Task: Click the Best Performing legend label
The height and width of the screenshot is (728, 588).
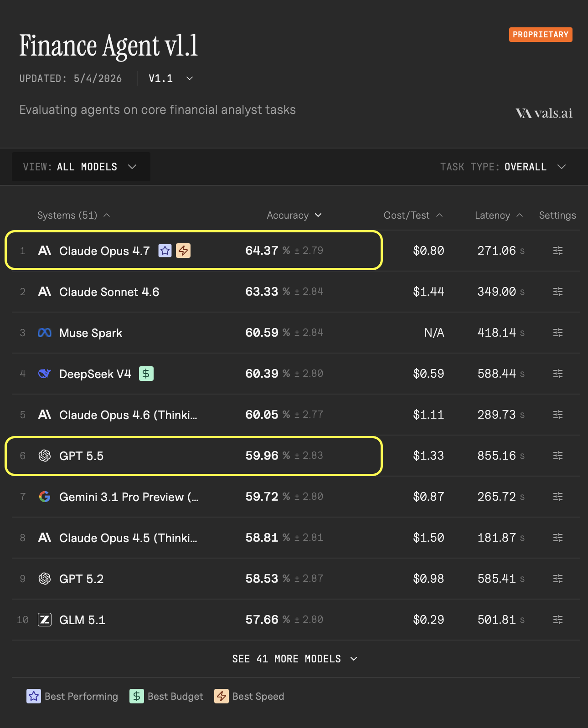Action: click(81, 696)
